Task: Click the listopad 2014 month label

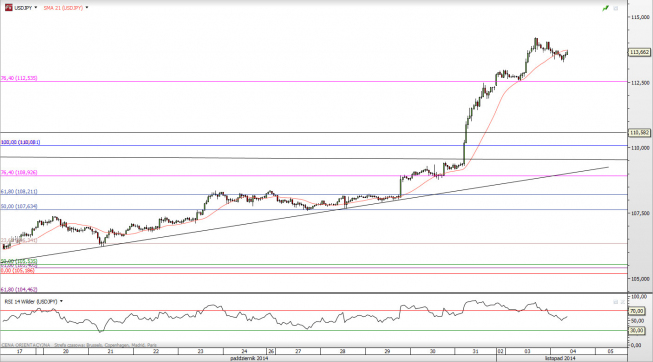Action: [x=560, y=358]
